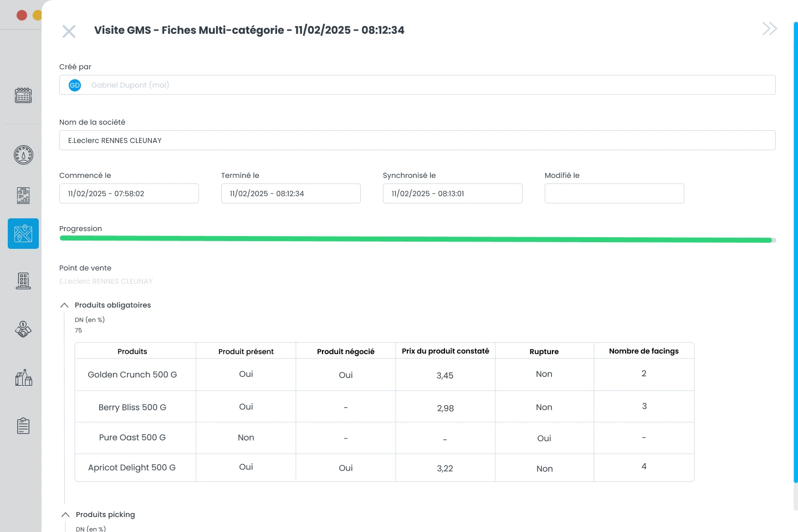Click the red window close button

22,15
